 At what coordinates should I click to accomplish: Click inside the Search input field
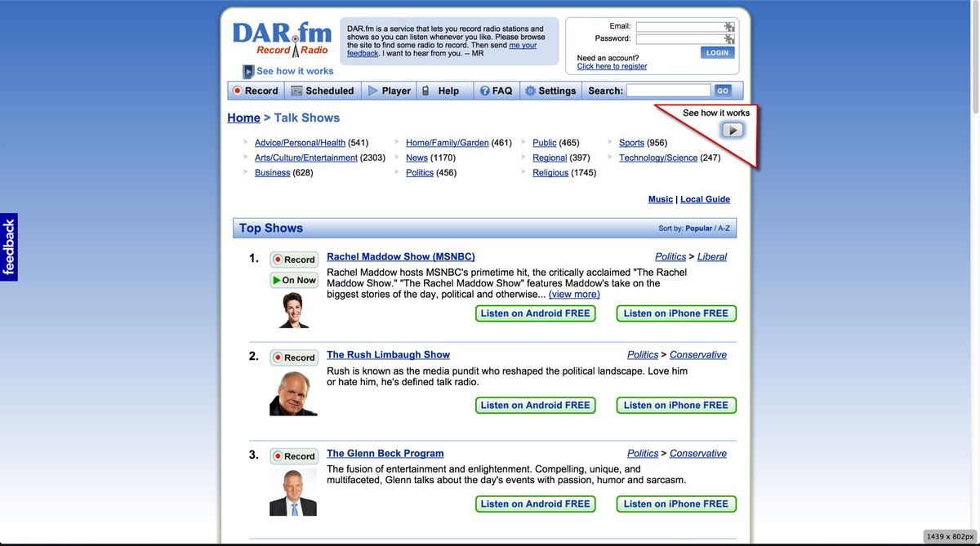669,90
